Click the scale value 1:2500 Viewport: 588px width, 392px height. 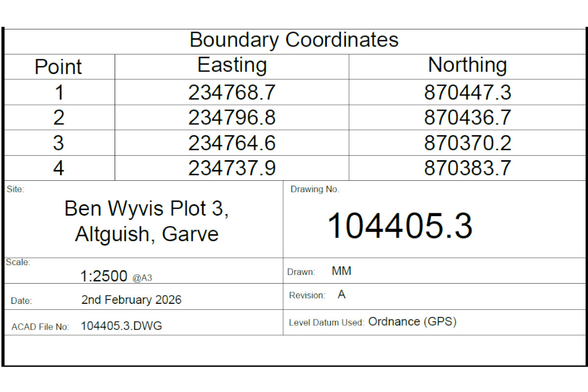point(104,276)
